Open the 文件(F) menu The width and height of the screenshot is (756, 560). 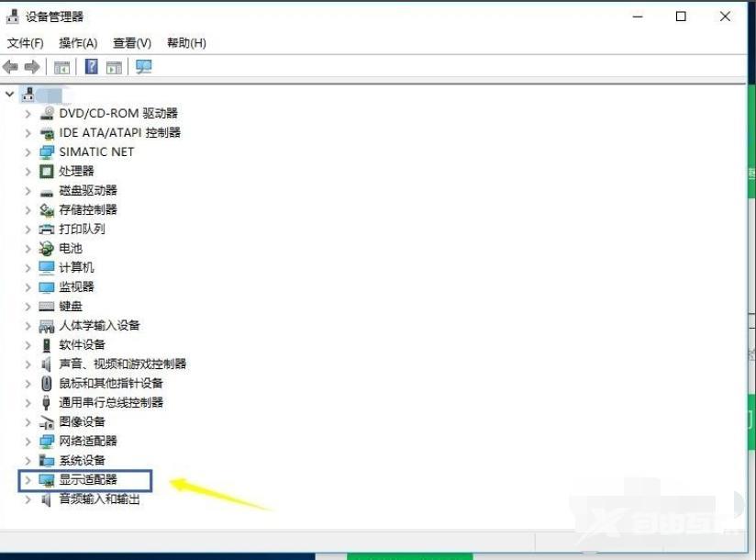pos(25,42)
